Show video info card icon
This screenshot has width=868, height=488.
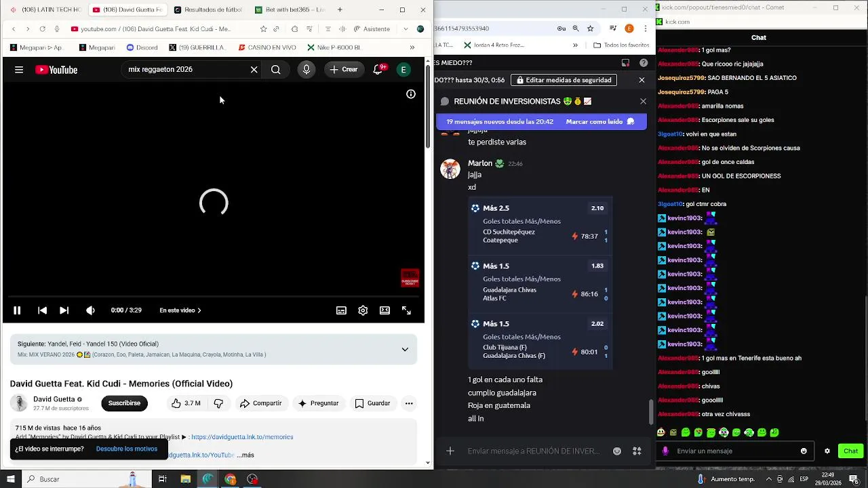tap(411, 94)
